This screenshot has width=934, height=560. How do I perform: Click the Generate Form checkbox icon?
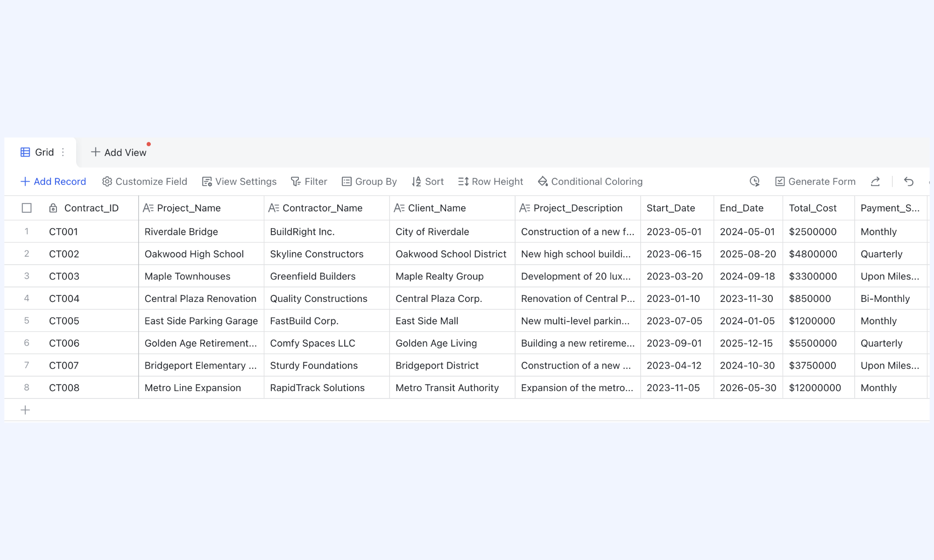[780, 182]
